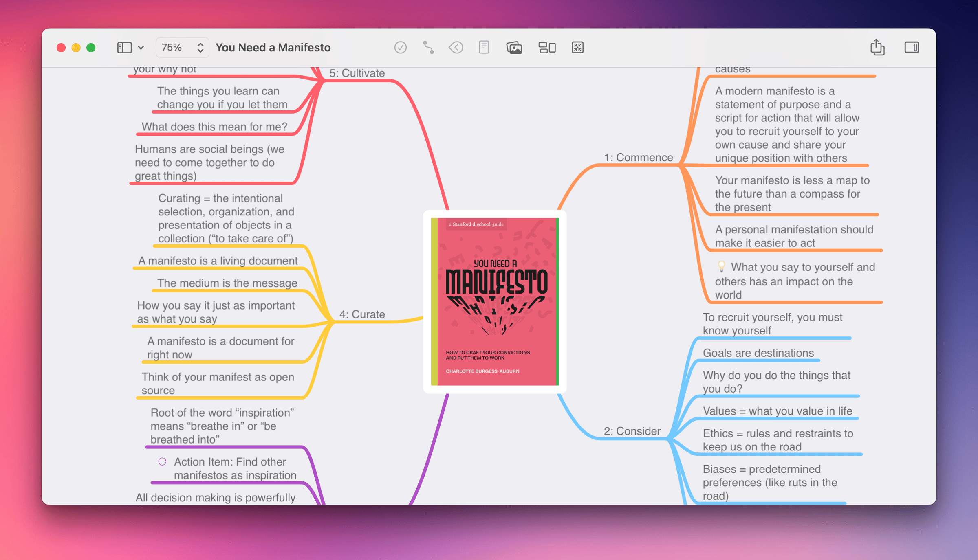Select the '5: Cultivate' branch node
The image size is (978, 560).
point(357,73)
